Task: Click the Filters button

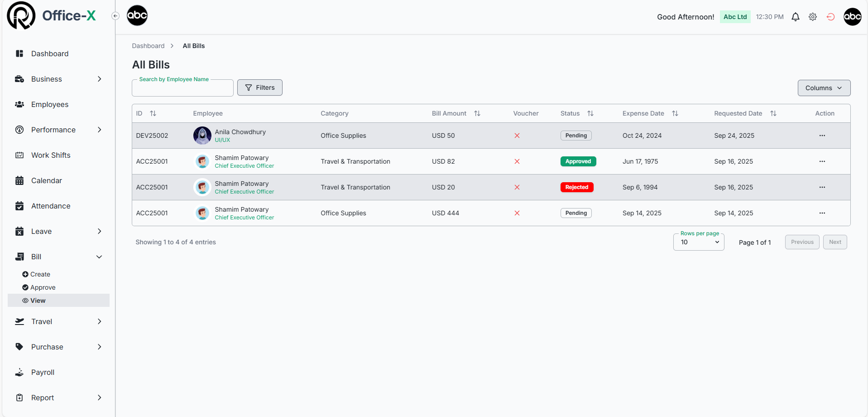Action: (x=260, y=87)
